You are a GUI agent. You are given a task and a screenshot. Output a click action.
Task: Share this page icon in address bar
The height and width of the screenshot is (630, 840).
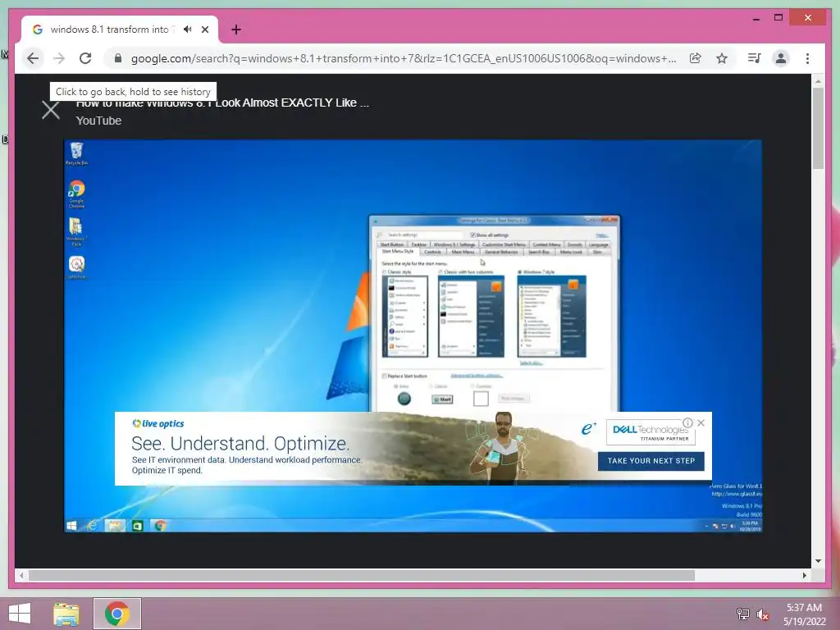pyautogui.click(x=696, y=58)
